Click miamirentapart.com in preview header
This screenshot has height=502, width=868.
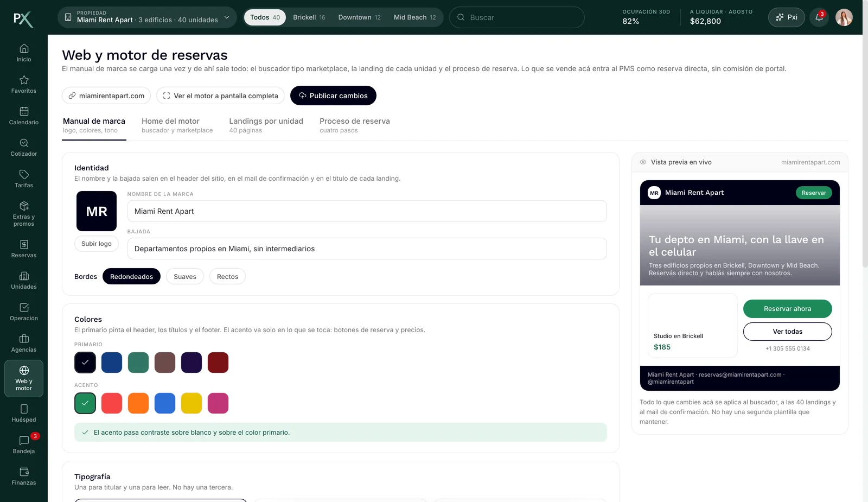coord(810,162)
